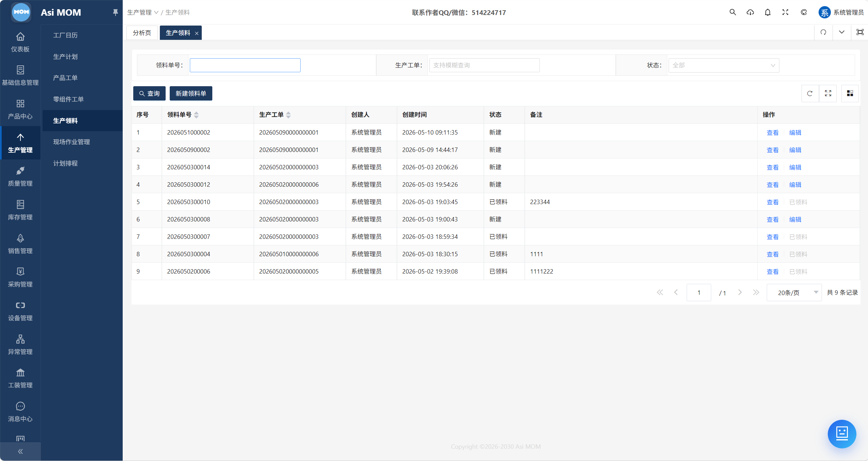868x461 pixels.
Task: Open 采购管理 module in sidebar
Action: (20, 277)
